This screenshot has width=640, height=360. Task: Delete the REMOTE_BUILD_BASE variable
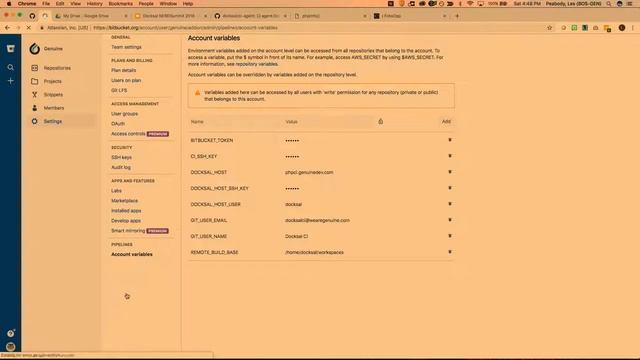450,252
